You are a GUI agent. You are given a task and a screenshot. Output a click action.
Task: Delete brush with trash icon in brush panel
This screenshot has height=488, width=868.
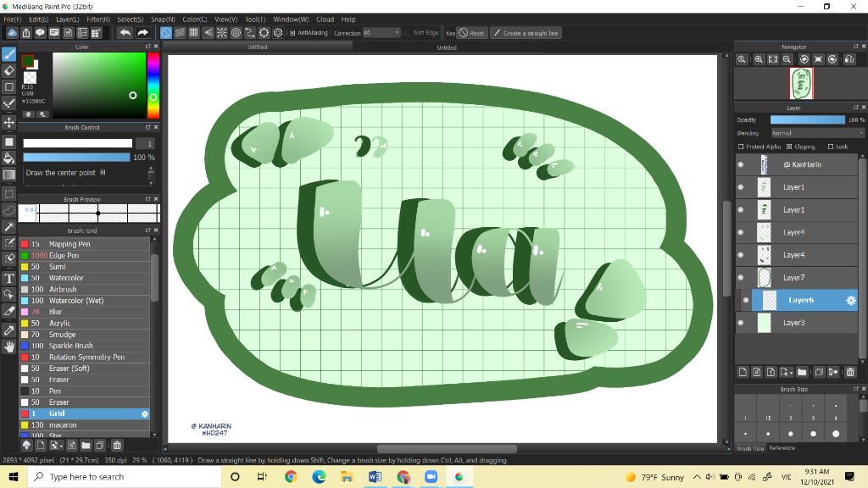click(117, 446)
